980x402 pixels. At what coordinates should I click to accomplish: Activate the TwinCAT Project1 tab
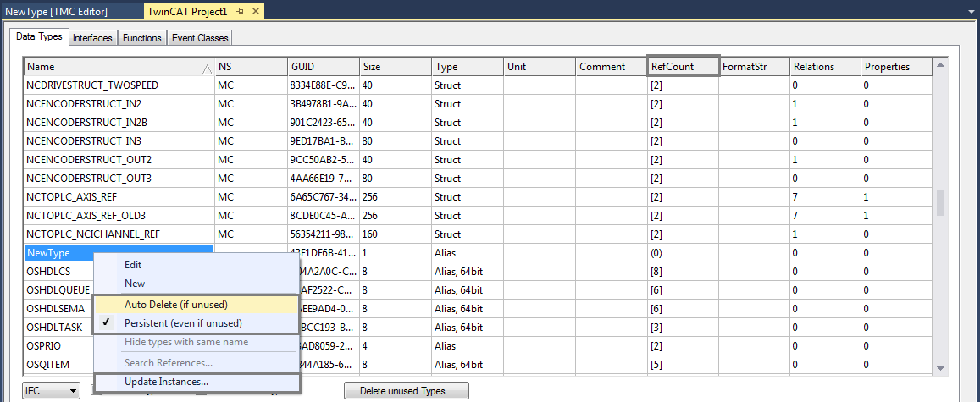click(187, 12)
